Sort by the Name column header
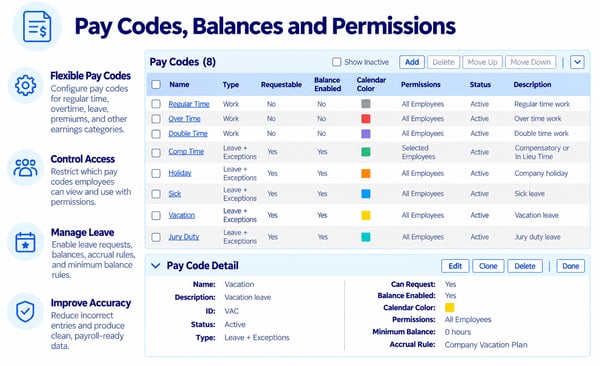 tap(179, 84)
